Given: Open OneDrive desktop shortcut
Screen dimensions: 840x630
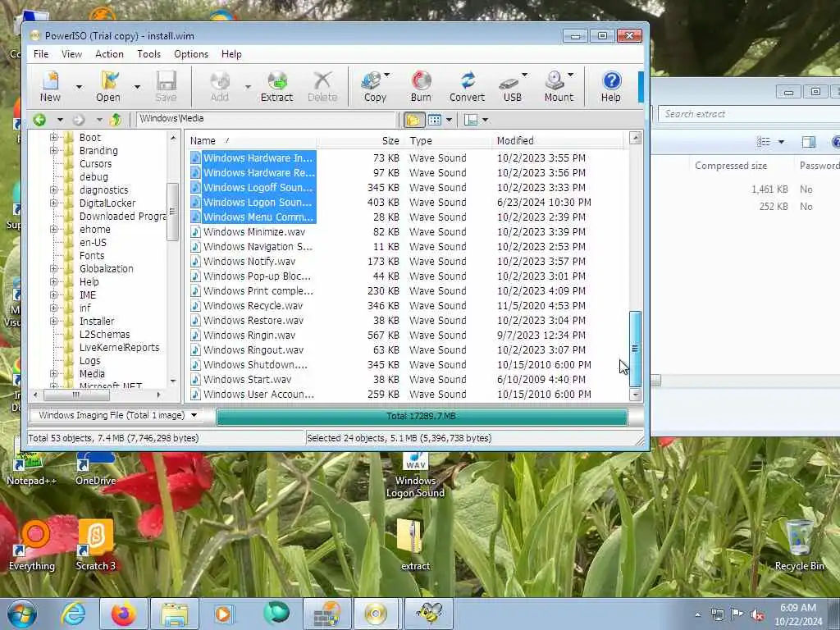Looking at the screenshot, I should point(95,468).
